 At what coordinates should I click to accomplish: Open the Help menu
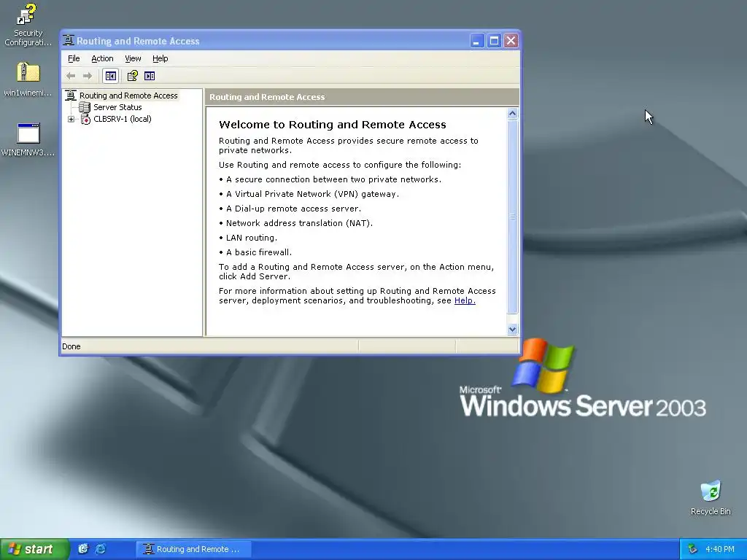tap(160, 58)
